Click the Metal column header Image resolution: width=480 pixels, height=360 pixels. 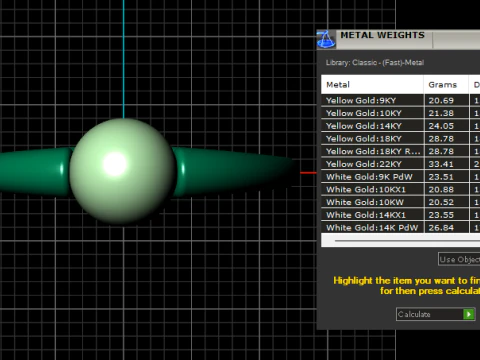(x=372, y=85)
